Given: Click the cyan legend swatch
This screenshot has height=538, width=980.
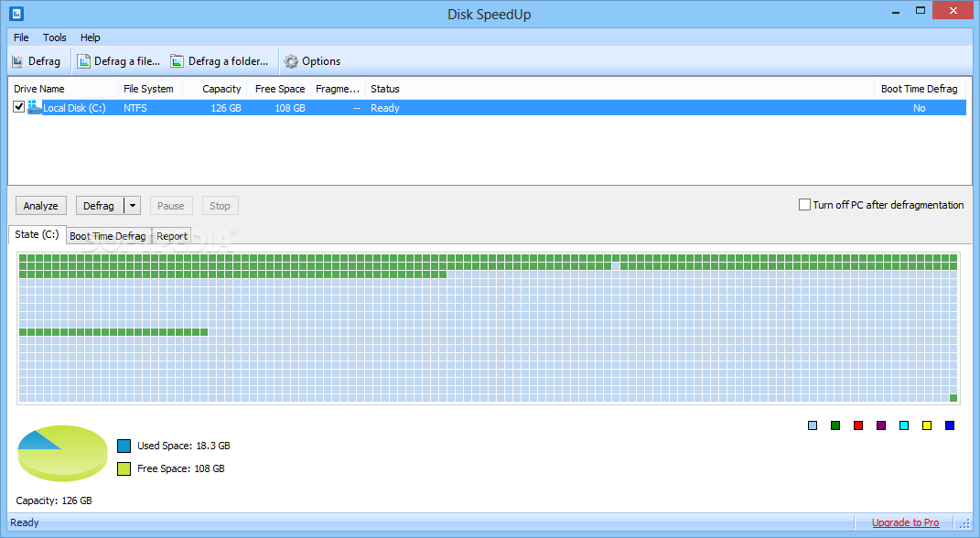Looking at the screenshot, I should pos(904,425).
